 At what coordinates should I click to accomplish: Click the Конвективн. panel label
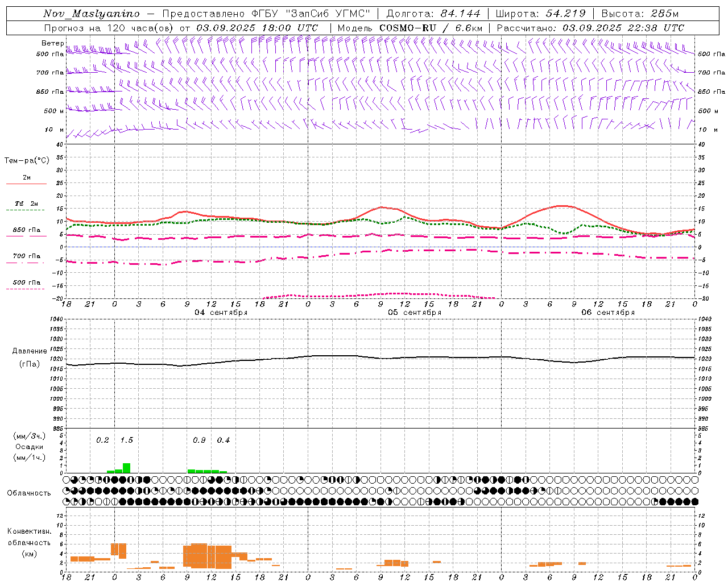point(29,531)
